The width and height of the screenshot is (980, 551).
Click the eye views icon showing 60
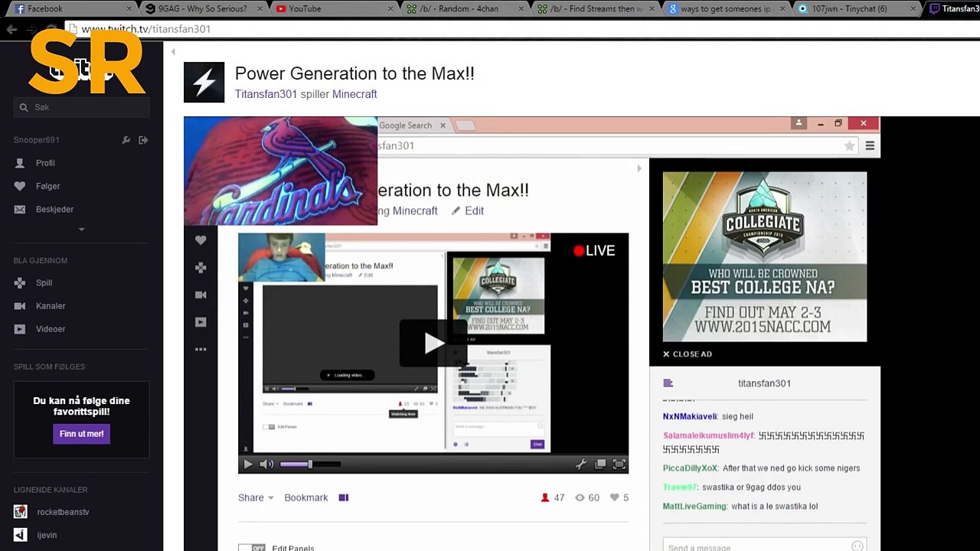580,497
